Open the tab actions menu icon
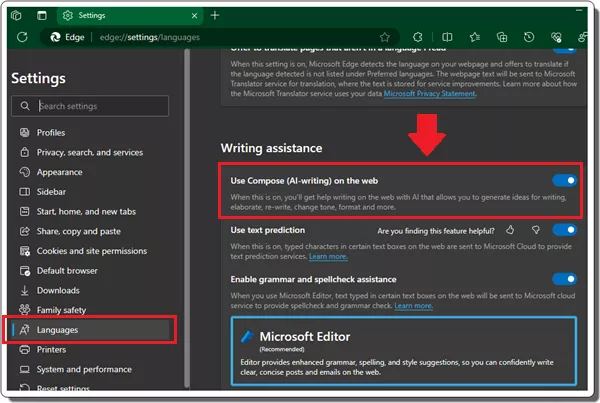Viewport: 600px width, 403px height. tap(42, 15)
